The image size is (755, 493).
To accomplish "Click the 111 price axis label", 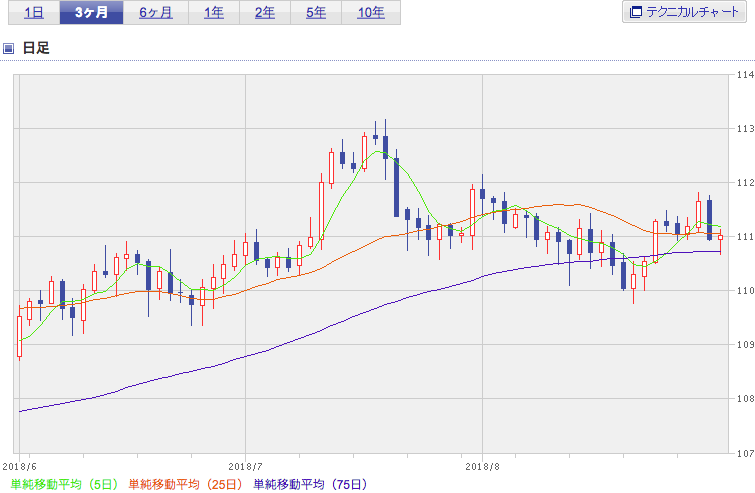I will (x=745, y=236).
